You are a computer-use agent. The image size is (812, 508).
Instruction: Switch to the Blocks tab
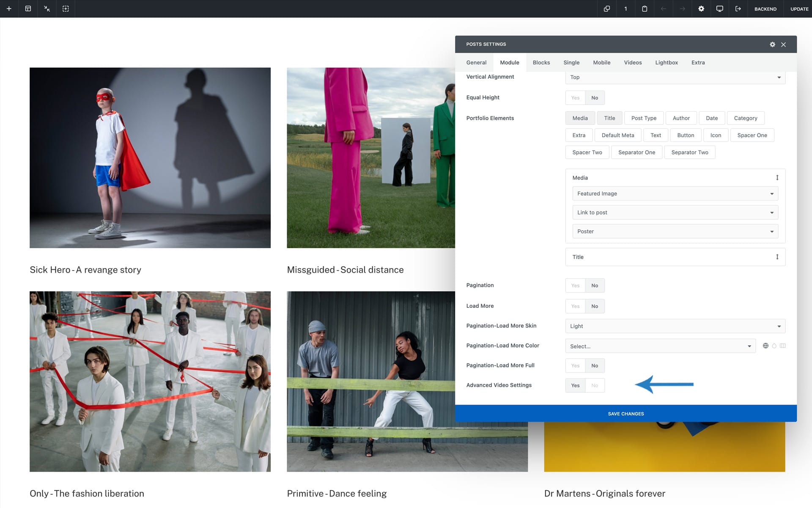click(541, 63)
